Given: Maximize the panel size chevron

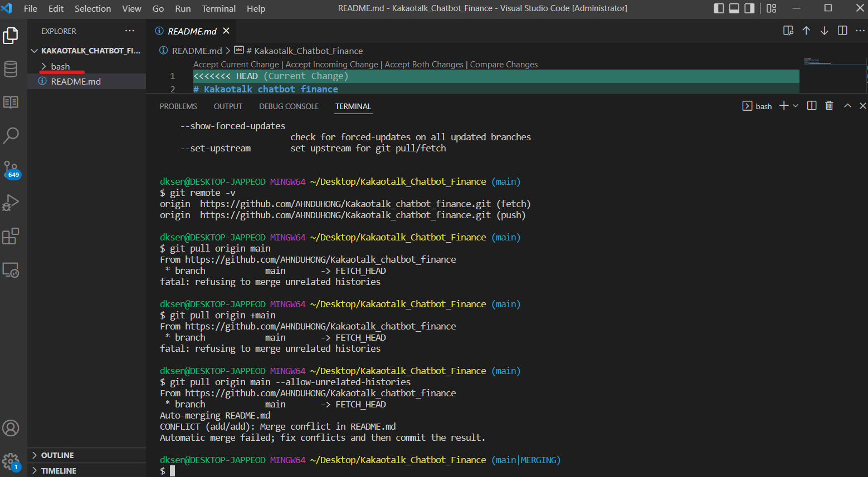Looking at the screenshot, I should [x=847, y=106].
